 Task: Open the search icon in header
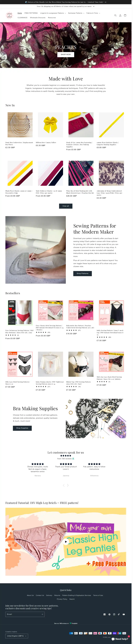[115, 15]
